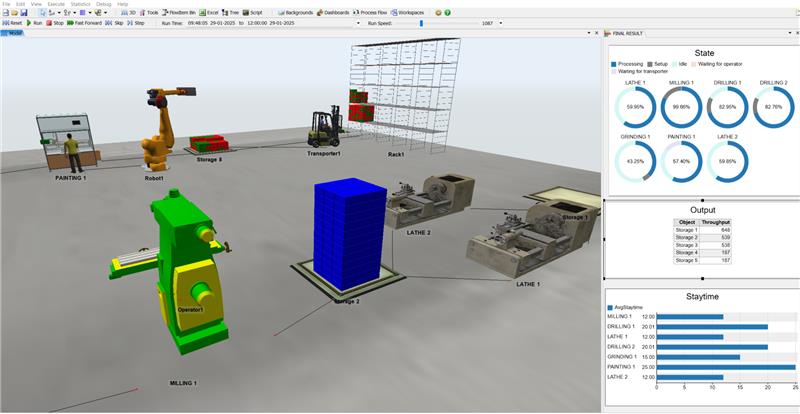Open the Dashboards toolbar menu
The width and height of the screenshot is (800, 414).
[333, 12]
